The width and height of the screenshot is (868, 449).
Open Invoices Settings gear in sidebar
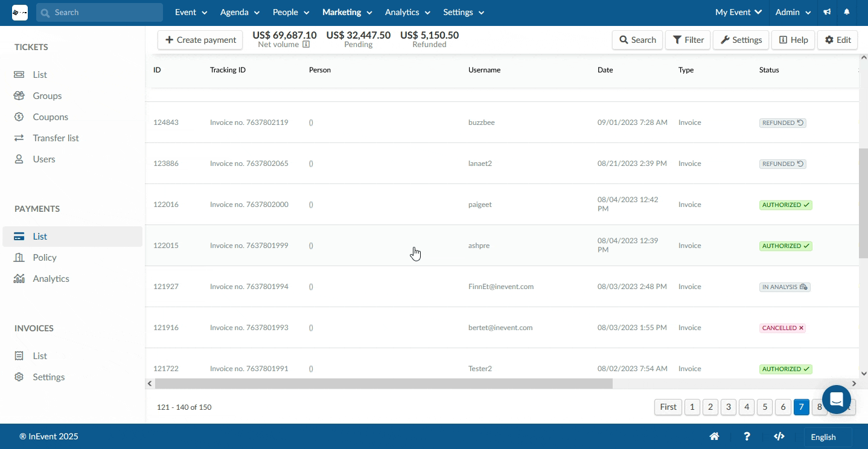pos(19,377)
